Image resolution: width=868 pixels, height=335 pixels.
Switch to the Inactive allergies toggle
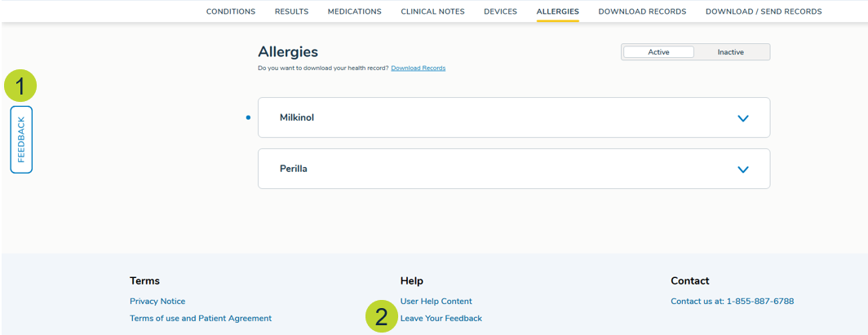coord(730,52)
